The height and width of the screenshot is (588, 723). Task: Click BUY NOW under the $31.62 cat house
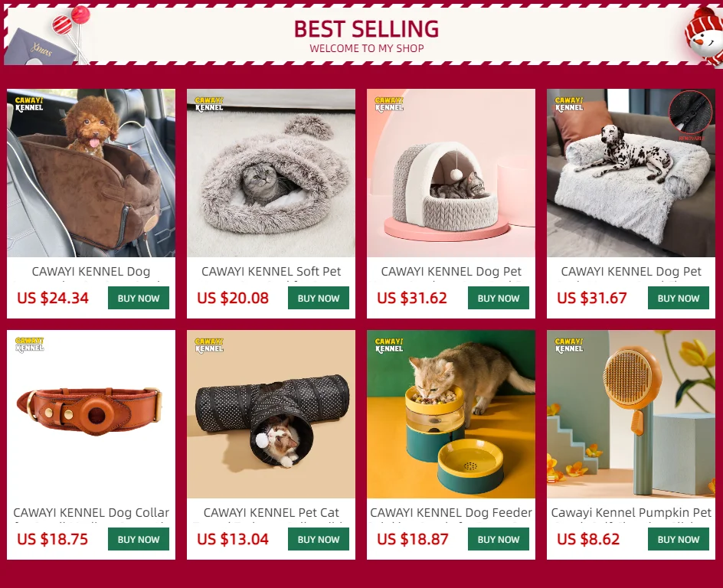tap(499, 298)
